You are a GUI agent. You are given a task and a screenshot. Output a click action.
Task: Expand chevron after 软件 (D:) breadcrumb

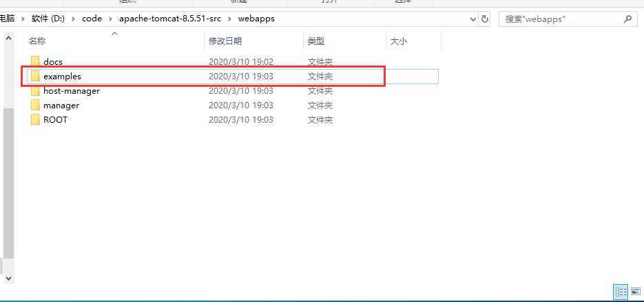pyautogui.click(x=74, y=19)
